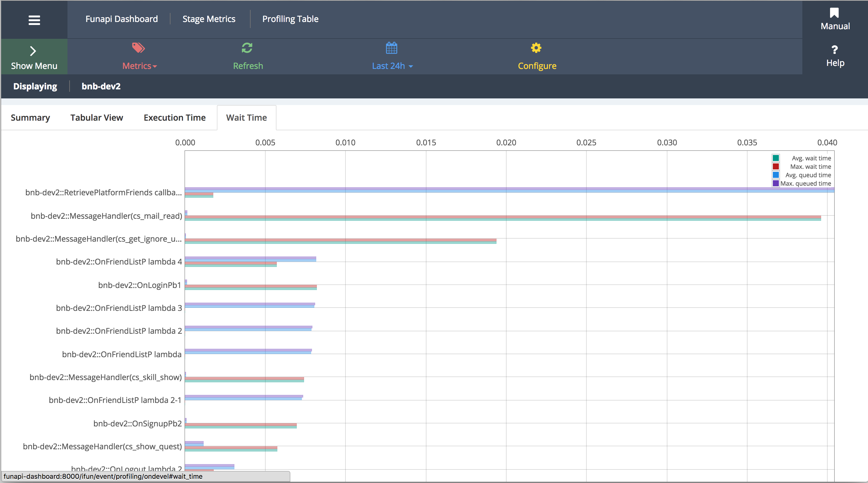
Task: Click the OnFriendListP lambda 4 label
Action: point(119,262)
